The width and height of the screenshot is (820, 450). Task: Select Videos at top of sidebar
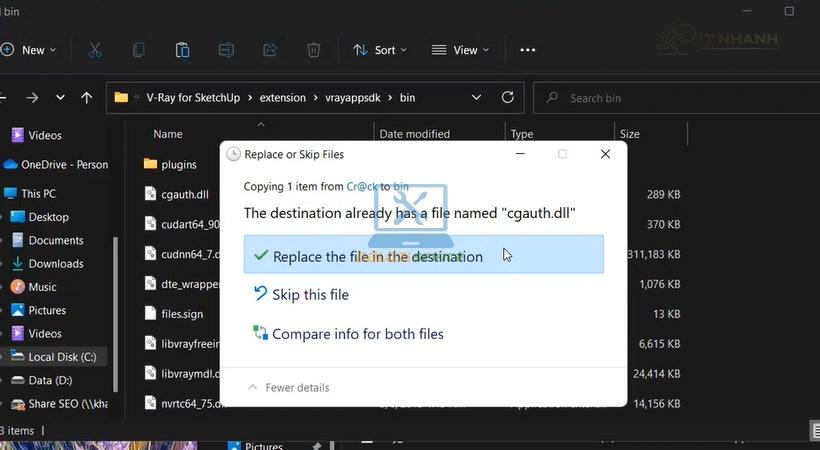pyautogui.click(x=37, y=135)
